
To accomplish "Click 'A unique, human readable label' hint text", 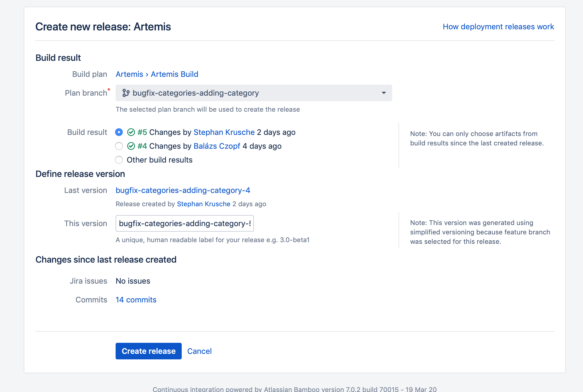I will click(x=212, y=240).
